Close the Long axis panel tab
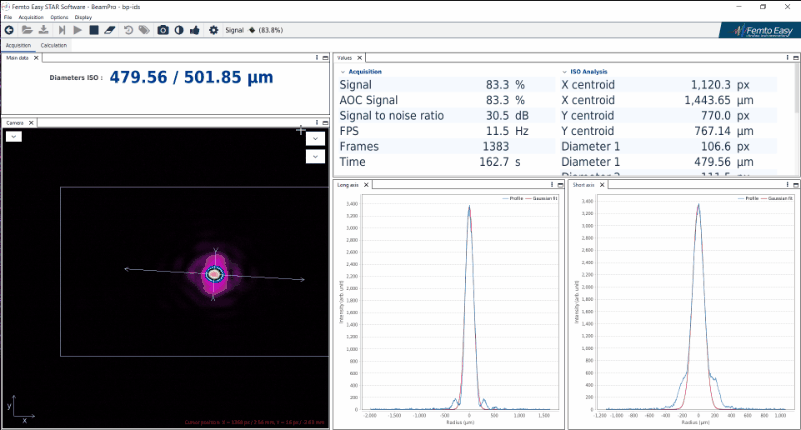The height and width of the screenshot is (430, 801). click(367, 185)
